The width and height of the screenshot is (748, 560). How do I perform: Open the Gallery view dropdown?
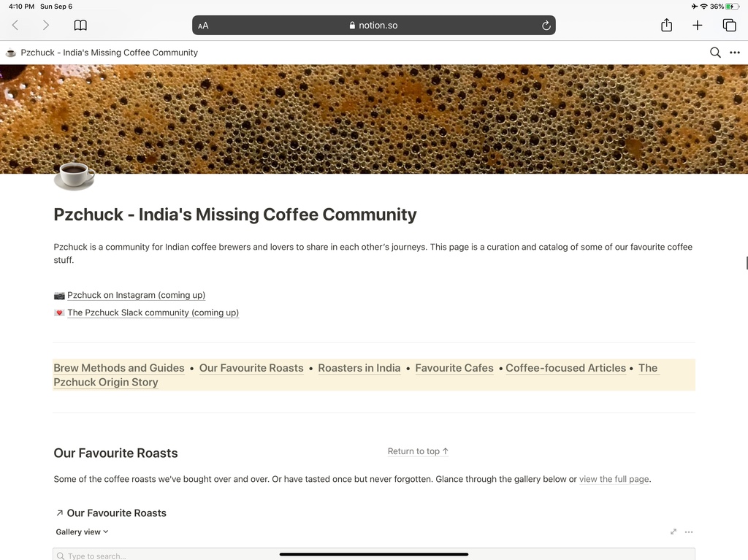[82, 532]
